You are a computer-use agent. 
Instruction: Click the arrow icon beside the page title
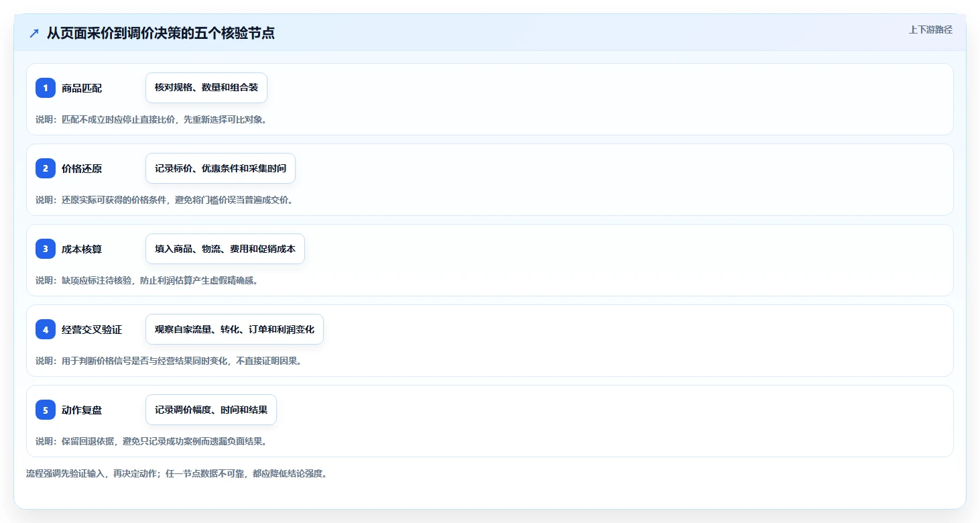coord(34,33)
